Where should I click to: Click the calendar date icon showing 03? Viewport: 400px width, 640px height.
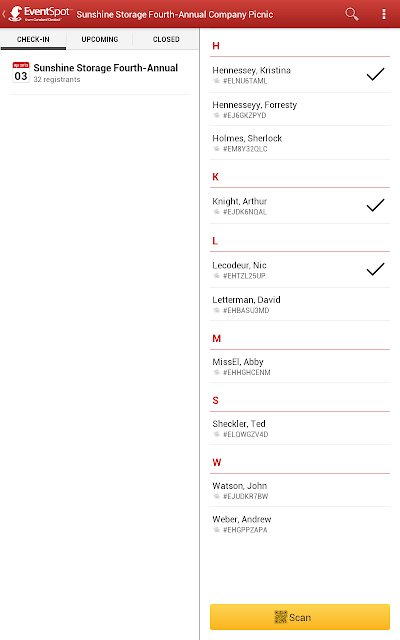tap(21, 72)
